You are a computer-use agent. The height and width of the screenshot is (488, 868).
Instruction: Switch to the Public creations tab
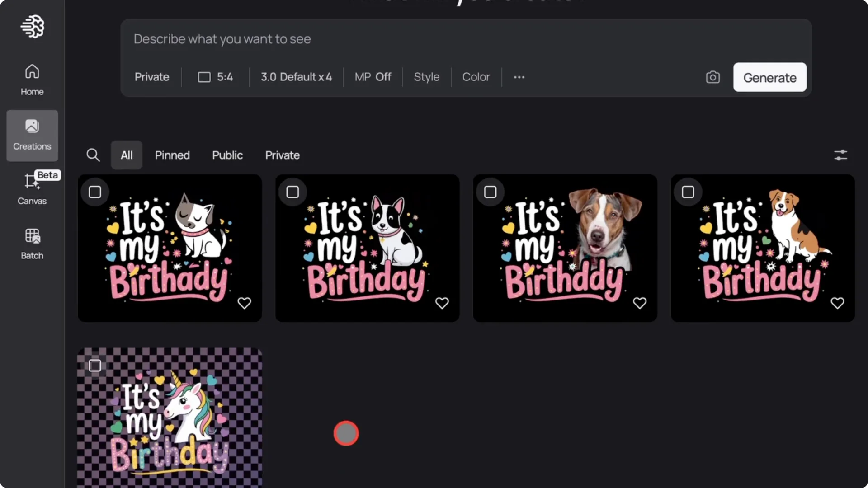(227, 155)
